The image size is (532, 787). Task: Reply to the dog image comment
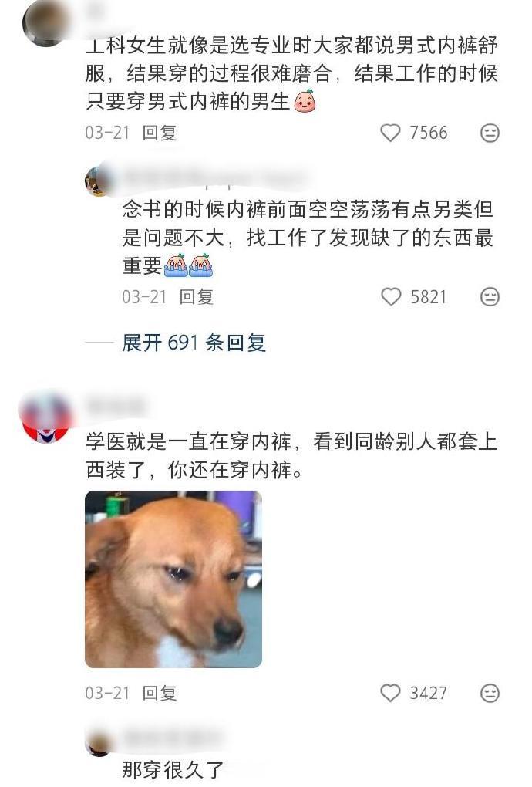[x=160, y=693]
